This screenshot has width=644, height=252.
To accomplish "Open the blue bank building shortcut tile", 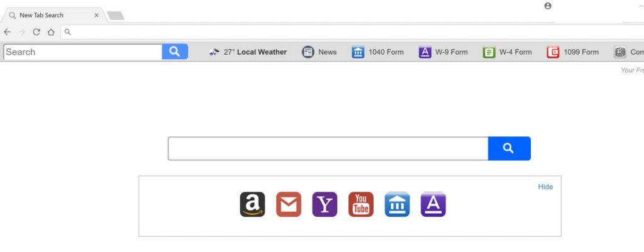I will click(x=397, y=204).
